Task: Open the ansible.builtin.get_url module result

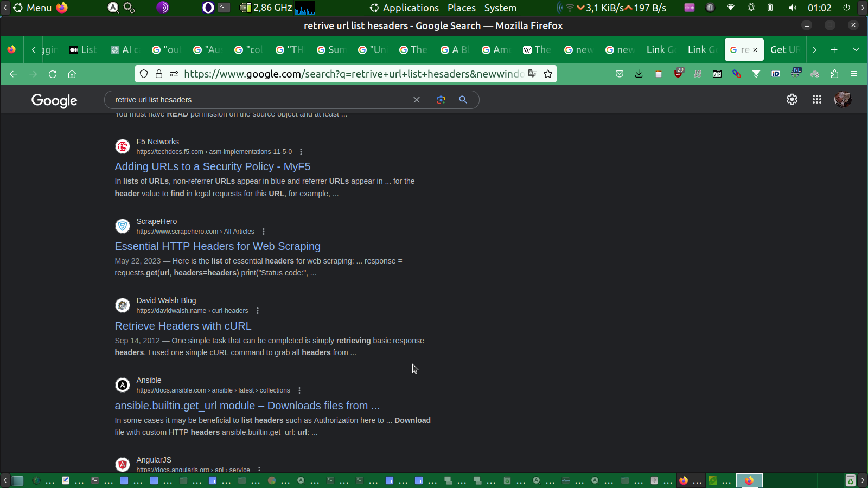Action: [x=247, y=406]
